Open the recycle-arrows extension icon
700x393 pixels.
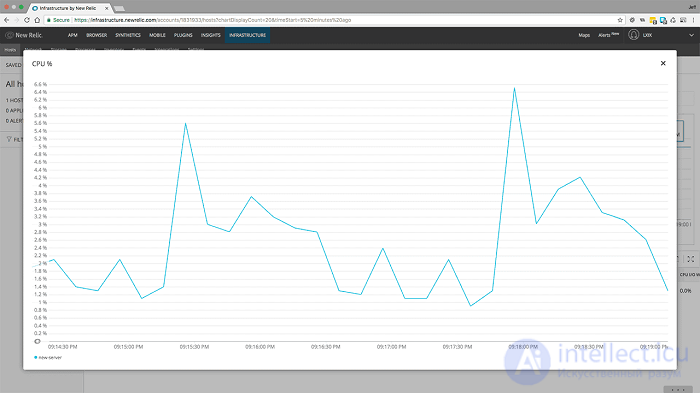point(673,20)
